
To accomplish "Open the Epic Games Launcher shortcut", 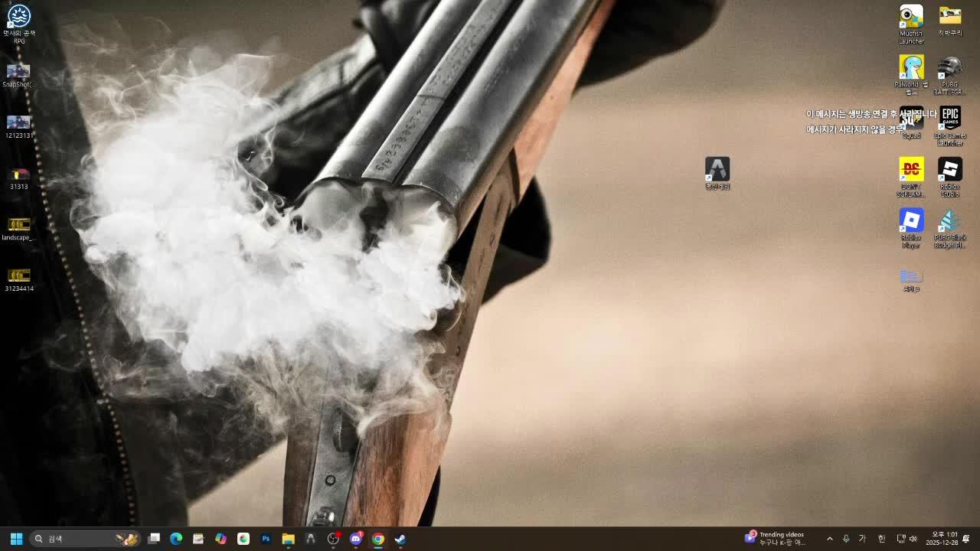I will point(950,126).
